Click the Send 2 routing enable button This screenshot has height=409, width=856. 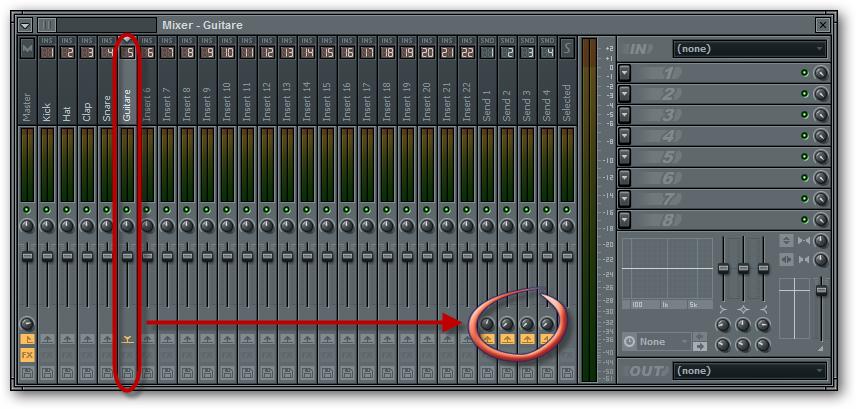[507, 340]
